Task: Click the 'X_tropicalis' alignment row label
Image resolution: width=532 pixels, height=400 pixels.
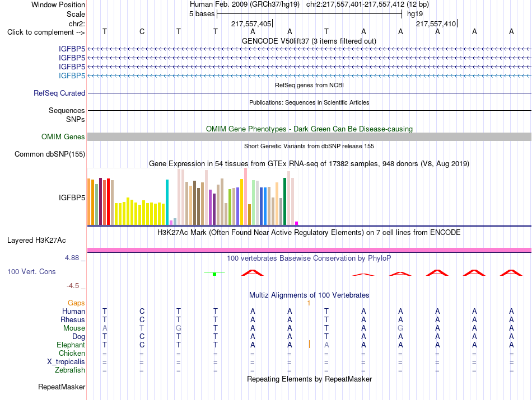Action: [66, 362]
